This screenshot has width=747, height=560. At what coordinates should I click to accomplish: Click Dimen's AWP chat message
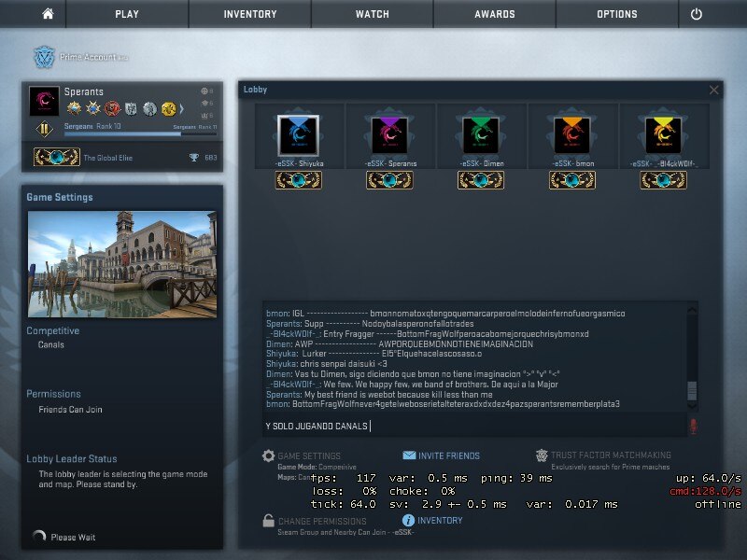pyautogui.click(x=400, y=343)
